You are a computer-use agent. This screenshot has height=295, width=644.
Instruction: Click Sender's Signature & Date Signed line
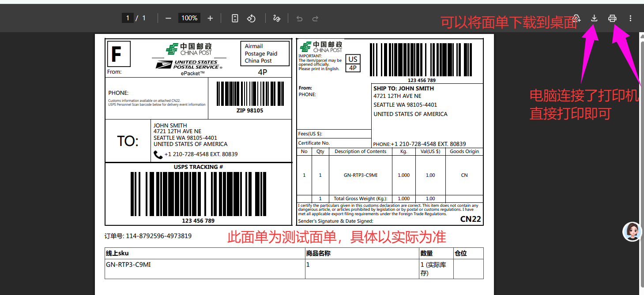pyautogui.click(x=335, y=221)
